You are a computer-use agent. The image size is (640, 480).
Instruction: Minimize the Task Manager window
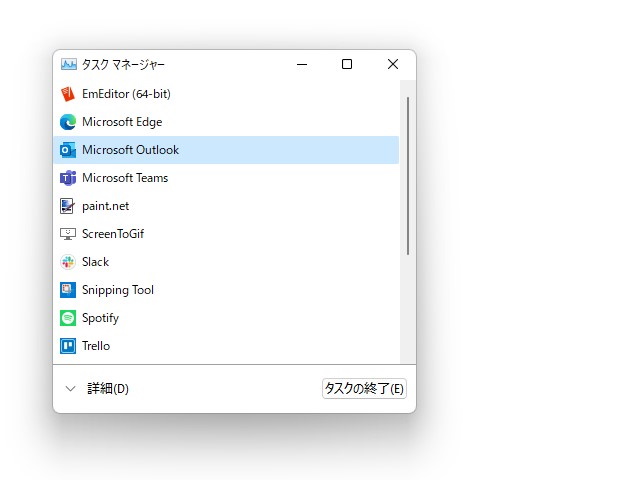(x=302, y=64)
